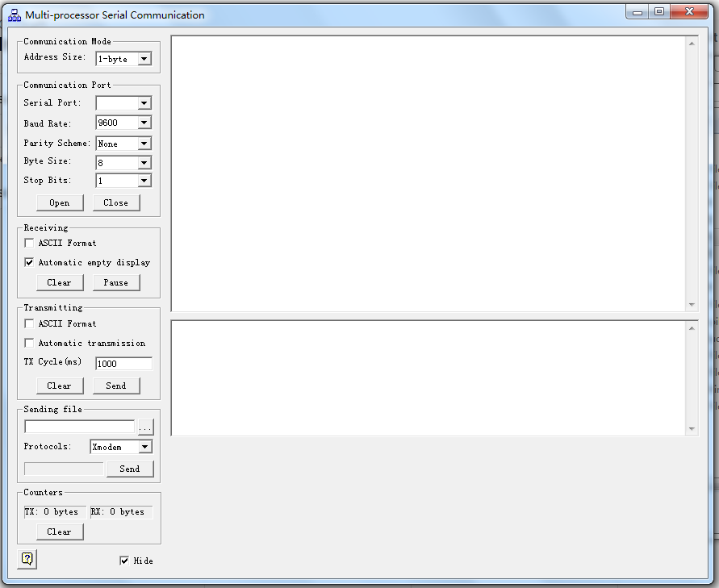Select the Xmodem Protocols dropdown
719x588 pixels.
(x=121, y=447)
